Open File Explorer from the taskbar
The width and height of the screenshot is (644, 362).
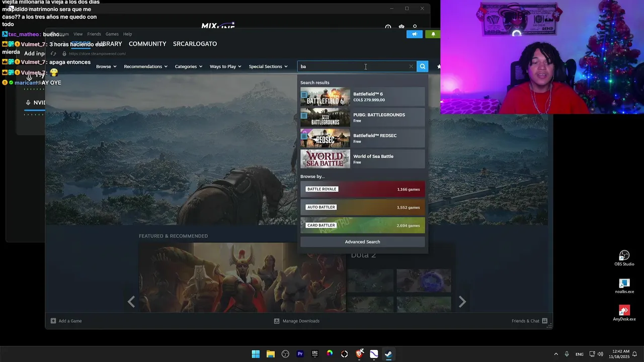coord(271,354)
